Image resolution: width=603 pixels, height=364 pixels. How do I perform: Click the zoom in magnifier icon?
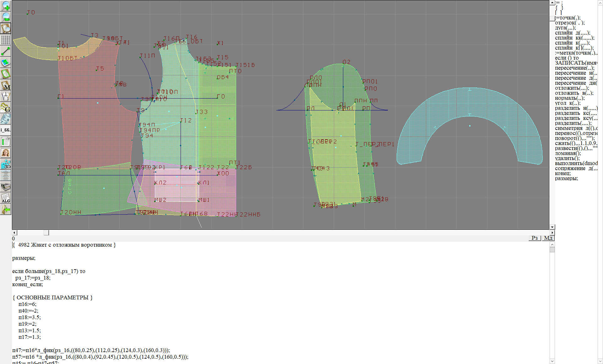coord(6,6)
